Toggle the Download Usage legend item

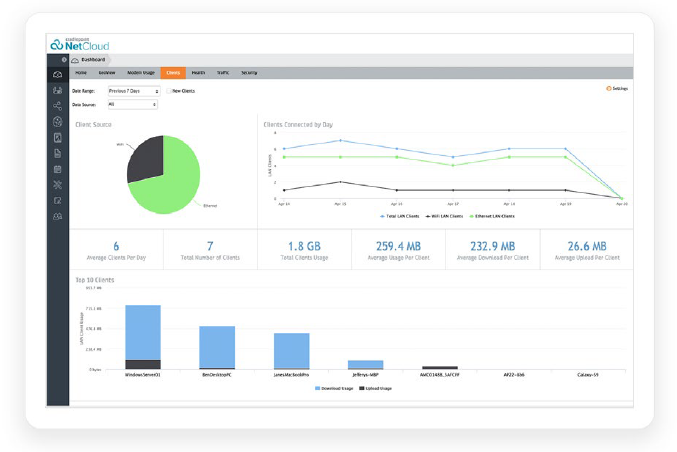[334, 389]
